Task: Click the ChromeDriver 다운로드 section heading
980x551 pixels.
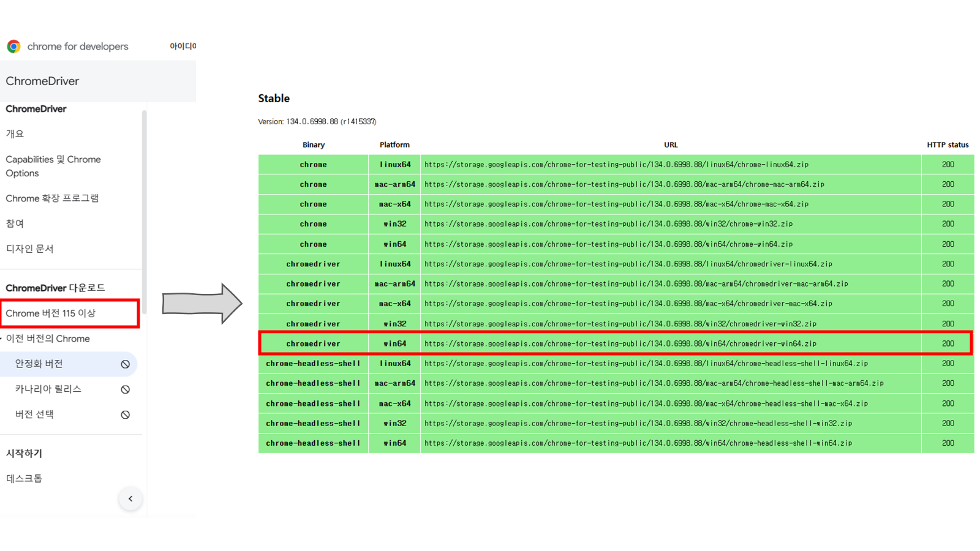Action: pyautogui.click(x=55, y=288)
